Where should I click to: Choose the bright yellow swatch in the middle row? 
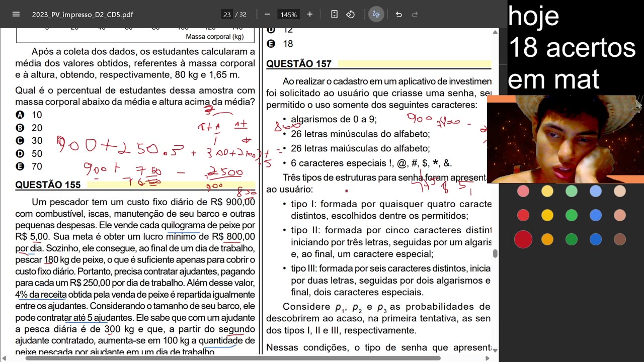[x=547, y=215]
